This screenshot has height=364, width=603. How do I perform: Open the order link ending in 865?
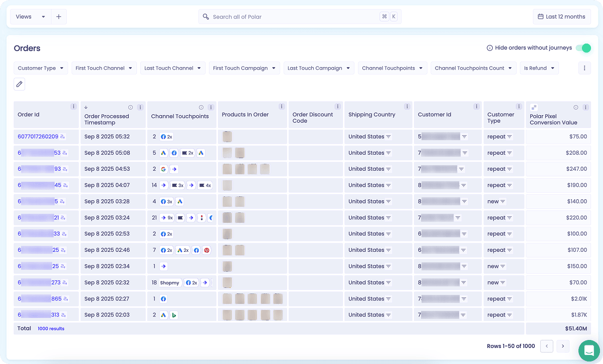click(x=40, y=299)
